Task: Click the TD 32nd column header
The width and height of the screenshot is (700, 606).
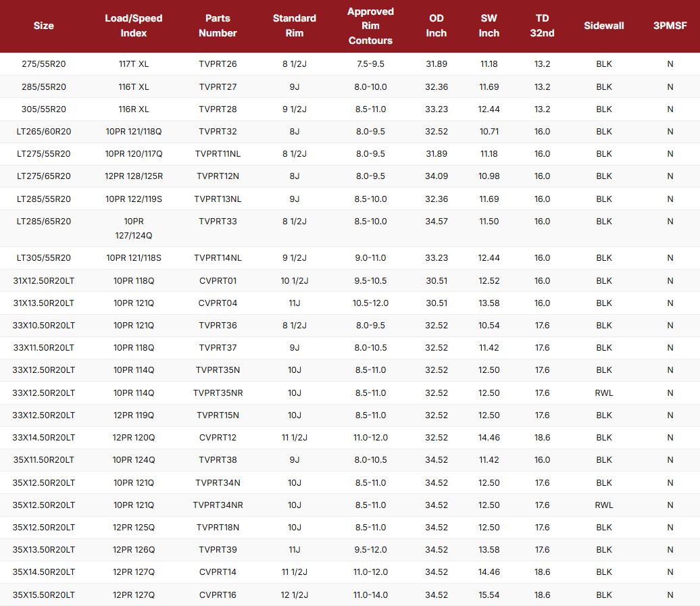Action: pyautogui.click(x=542, y=26)
